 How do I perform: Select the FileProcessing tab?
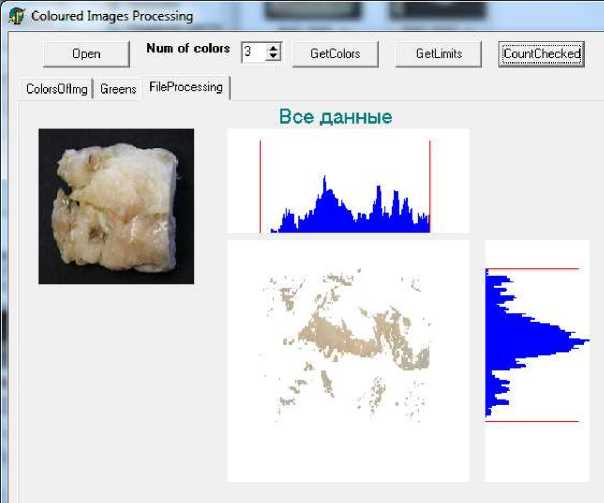coord(186,87)
